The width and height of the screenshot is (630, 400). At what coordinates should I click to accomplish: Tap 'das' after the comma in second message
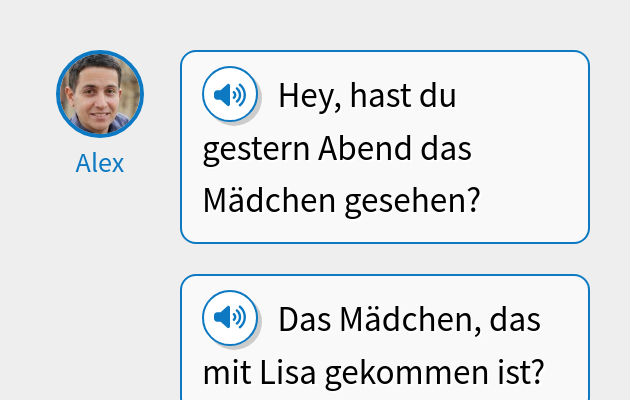[517, 320]
